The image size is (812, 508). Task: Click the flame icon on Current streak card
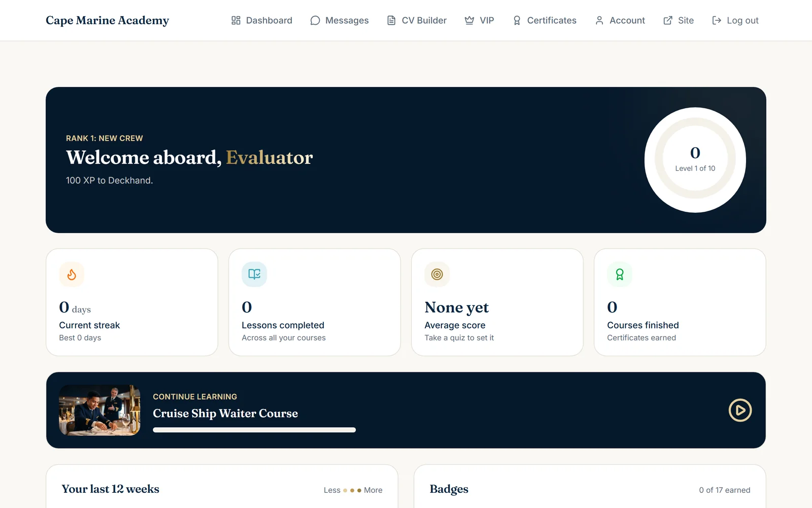tap(72, 274)
